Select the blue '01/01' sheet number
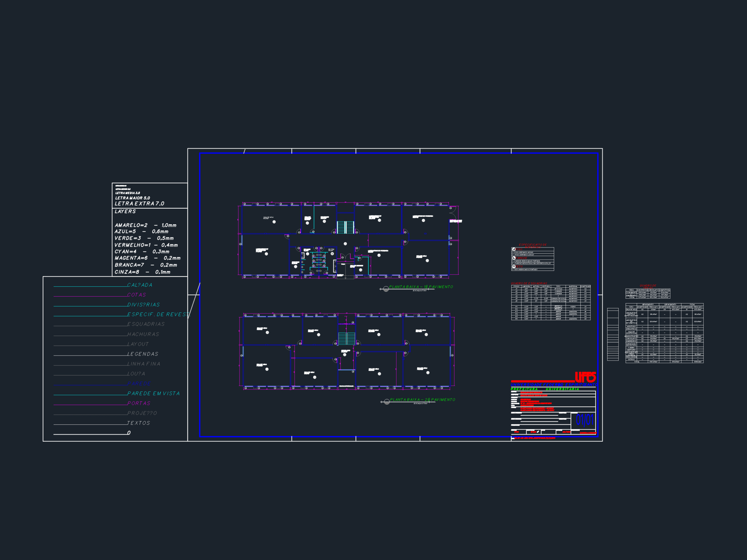Image resolution: width=747 pixels, height=560 pixels. (584, 420)
